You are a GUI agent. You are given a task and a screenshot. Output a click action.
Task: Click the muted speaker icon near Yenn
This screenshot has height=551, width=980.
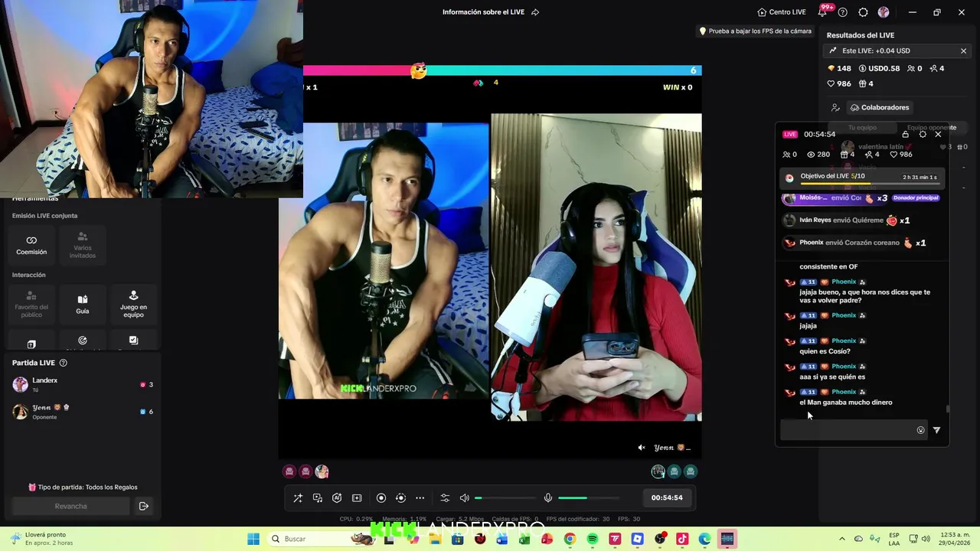click(x=642, y=448)
